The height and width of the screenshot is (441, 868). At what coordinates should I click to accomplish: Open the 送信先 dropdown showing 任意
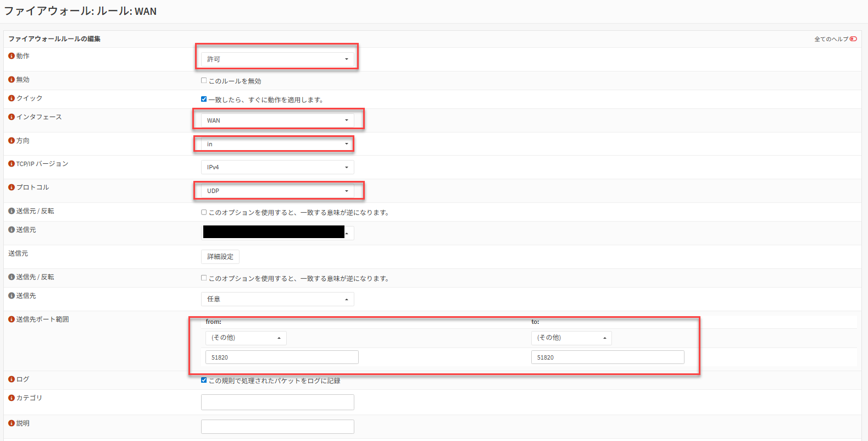click(277, 299)
